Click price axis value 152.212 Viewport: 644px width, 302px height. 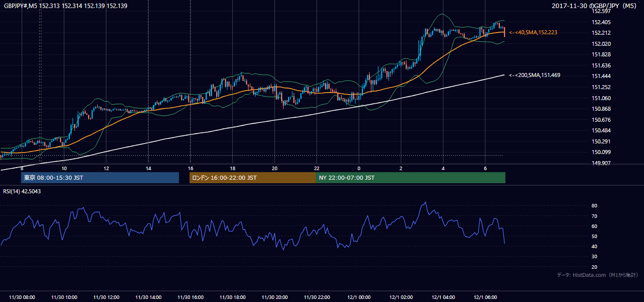(601, 33)
